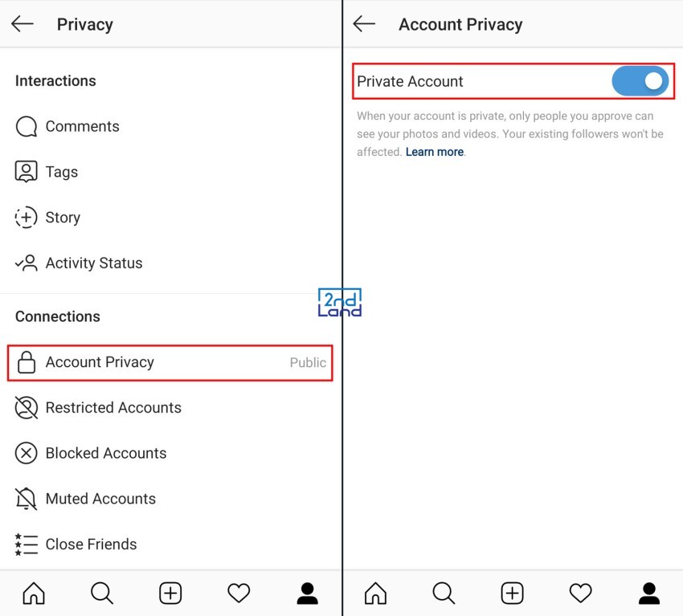
Task: Open the Restricted Accounts list
Action: [x=170, y=407]
